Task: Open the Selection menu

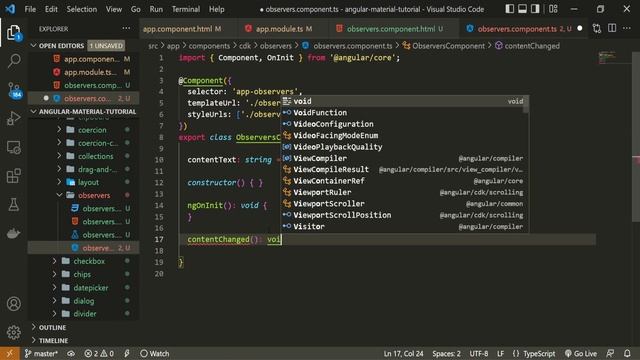Action: [82, 9]
